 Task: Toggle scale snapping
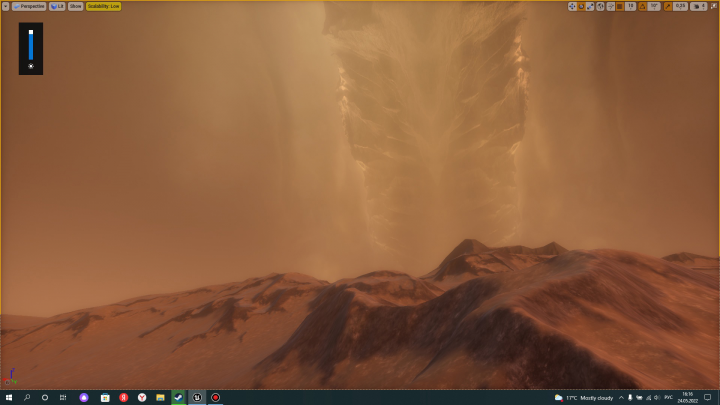point(668,6)
